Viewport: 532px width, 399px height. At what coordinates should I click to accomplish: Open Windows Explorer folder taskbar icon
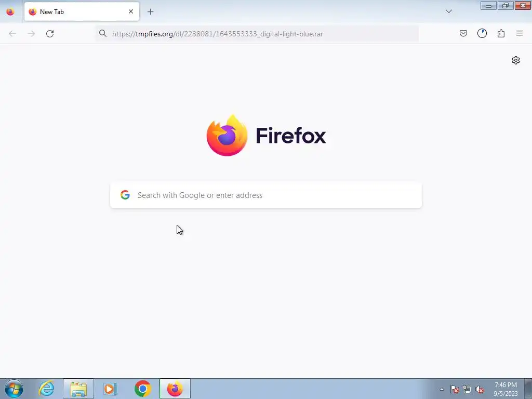[x=78, y=389]
